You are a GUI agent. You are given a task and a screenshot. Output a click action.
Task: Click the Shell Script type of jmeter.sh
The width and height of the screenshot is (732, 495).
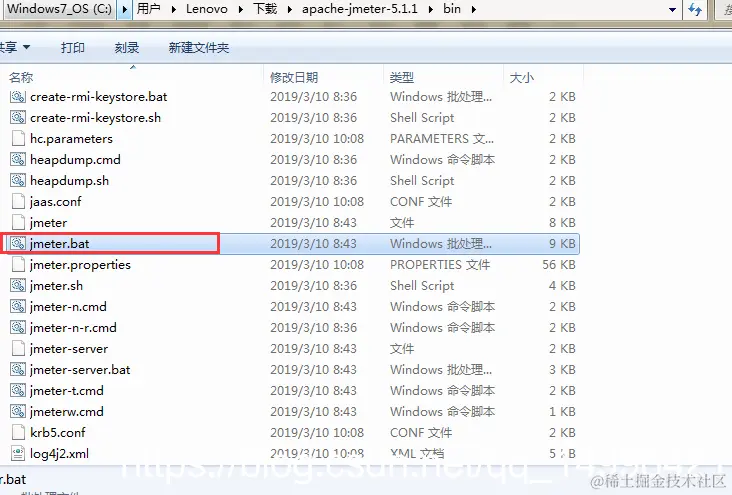tap(422, 286)
